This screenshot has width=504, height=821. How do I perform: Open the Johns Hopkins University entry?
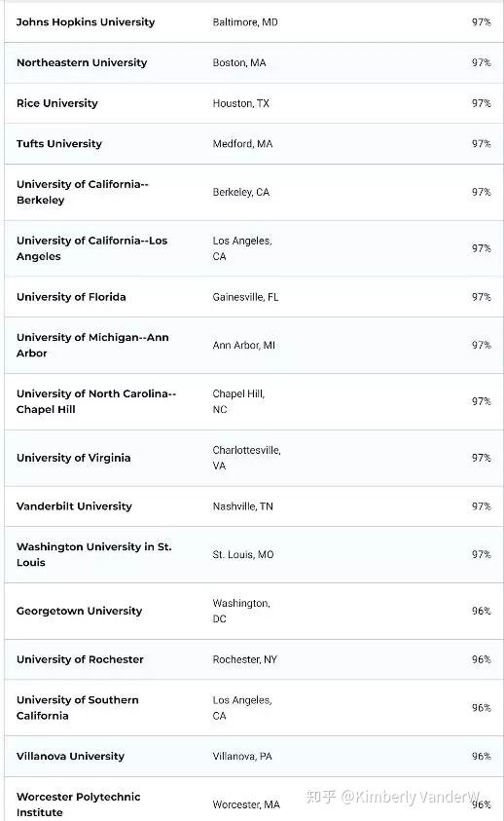[86, 22]
